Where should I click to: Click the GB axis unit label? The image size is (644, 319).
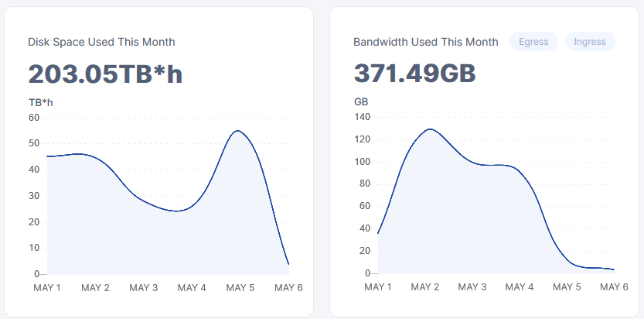(361, 102)
